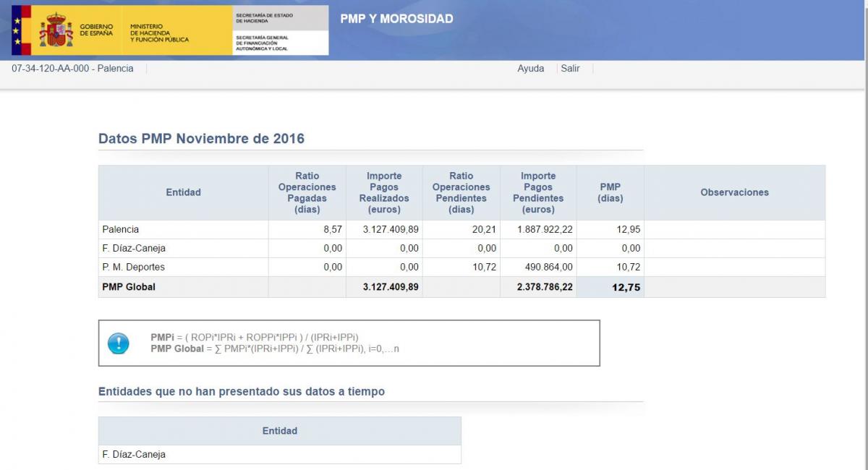Select the Palencia row in the table
The image size is (868, 470).
pos(121,229)
